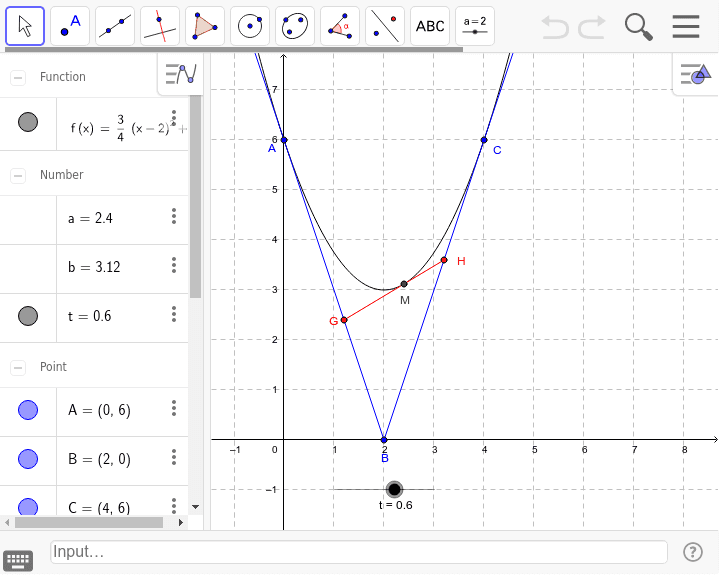
Task: Click the Number group heading
Action: 62,175
